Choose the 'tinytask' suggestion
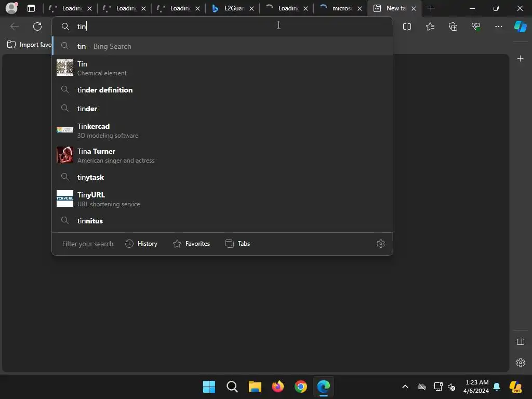 222,177
